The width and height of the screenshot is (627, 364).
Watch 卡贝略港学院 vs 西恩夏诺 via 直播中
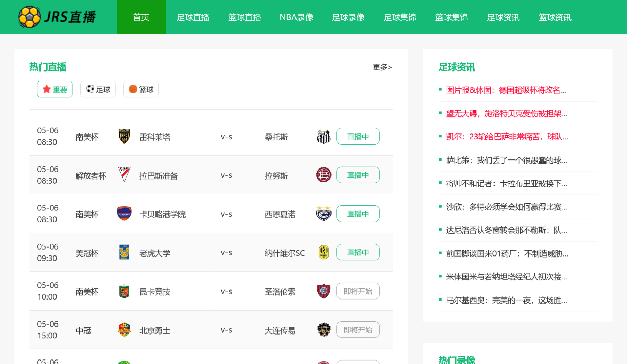[x=358, y=214]
